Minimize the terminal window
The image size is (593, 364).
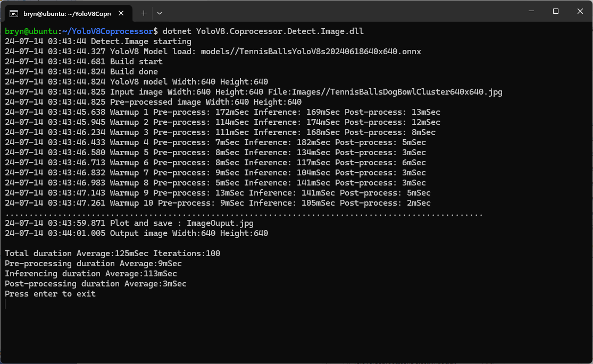[x=531, y=11]
